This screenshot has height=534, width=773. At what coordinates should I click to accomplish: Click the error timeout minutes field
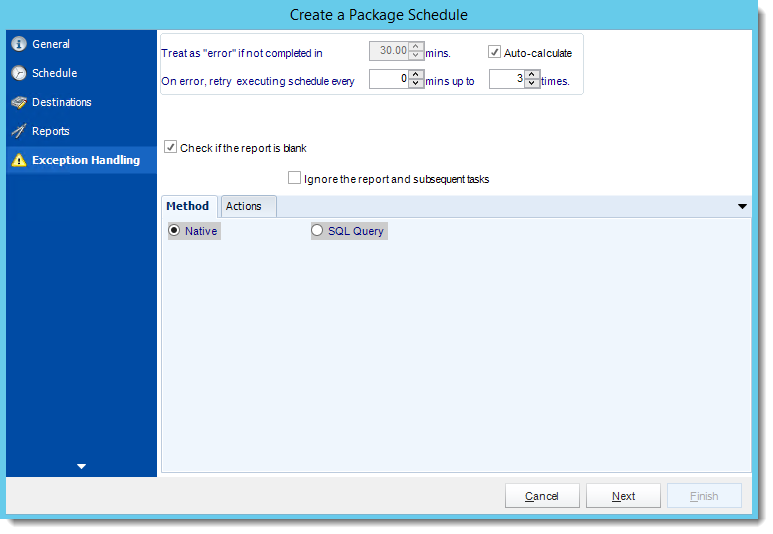coord(389,50)
